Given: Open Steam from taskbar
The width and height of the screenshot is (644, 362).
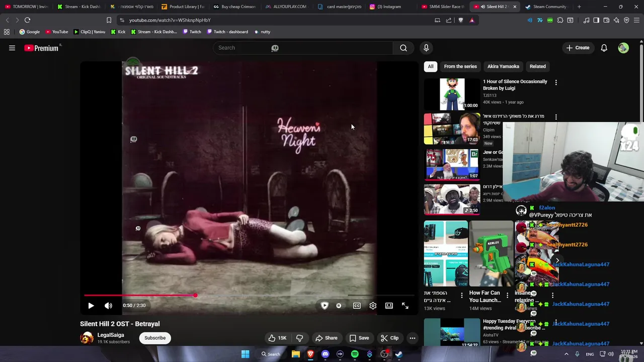Looking at the screenshot, I should coord(398,354).
